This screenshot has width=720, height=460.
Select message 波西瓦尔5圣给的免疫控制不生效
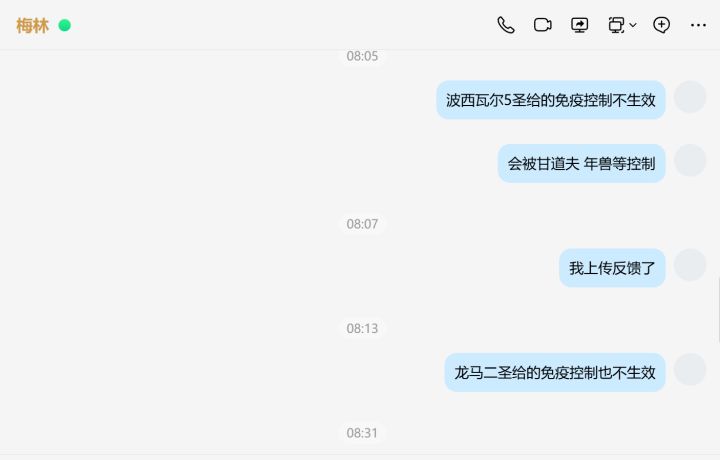click(551, 100)
